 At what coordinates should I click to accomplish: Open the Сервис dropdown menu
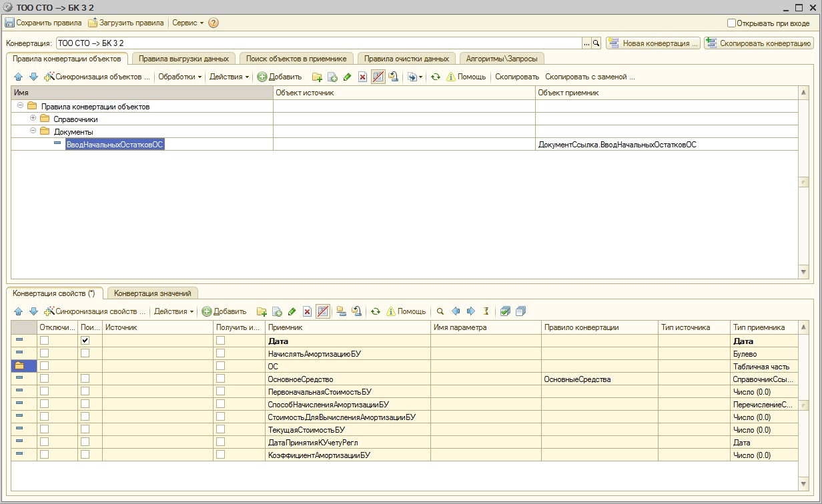(x=187, y=23)
